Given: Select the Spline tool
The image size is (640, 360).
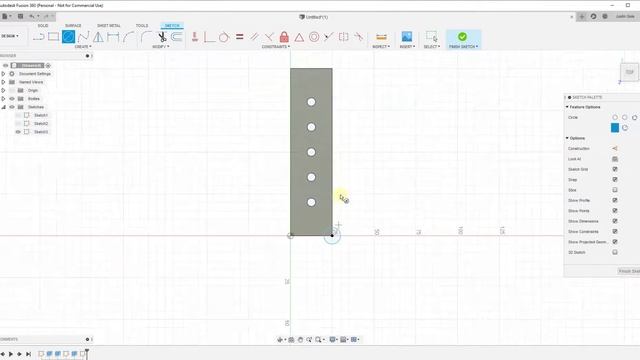Looking at the screenshot, I should click(x=83, y=37).
